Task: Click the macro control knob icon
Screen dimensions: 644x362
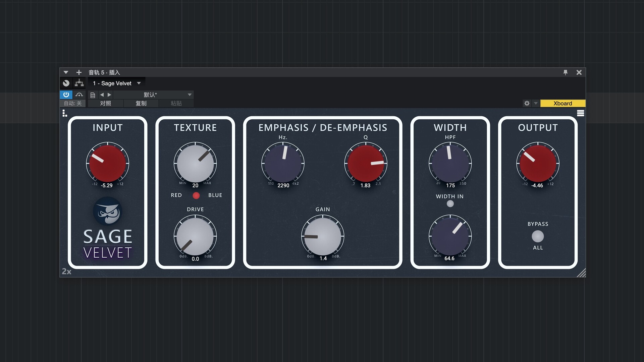Action: coord(66,83)
